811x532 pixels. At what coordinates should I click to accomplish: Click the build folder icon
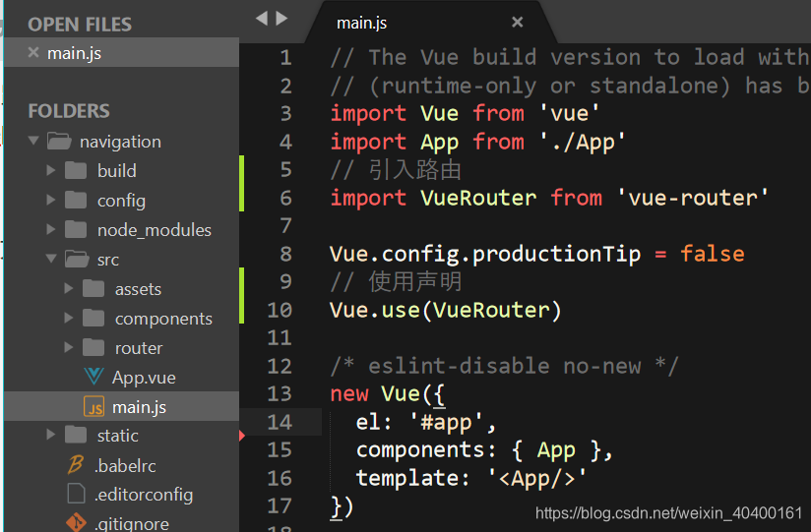click(x=76, y=170)
